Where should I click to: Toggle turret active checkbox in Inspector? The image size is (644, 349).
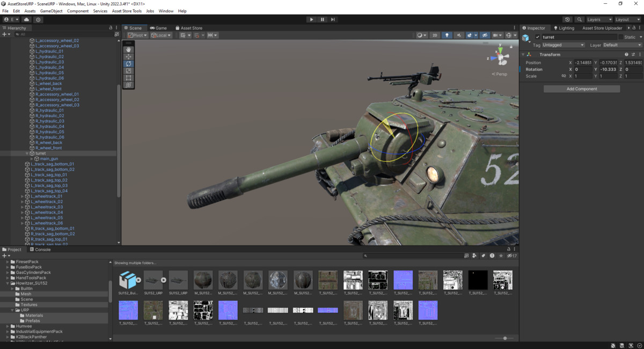[x=538, y=37]
